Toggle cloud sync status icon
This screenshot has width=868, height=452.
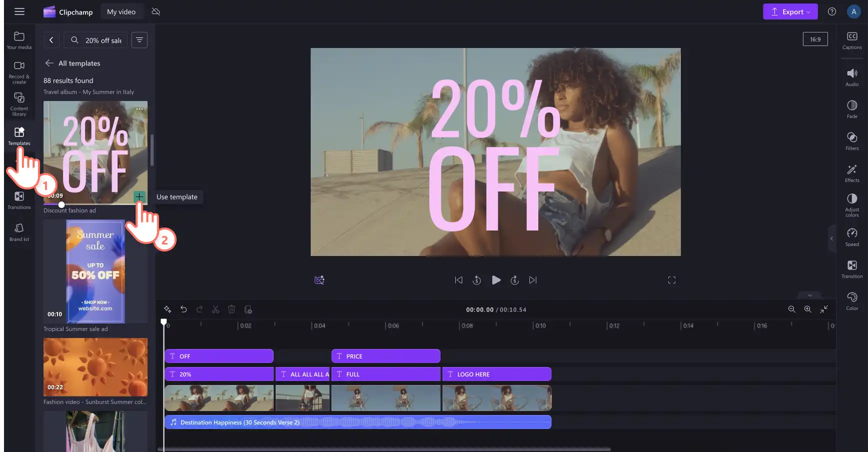(156, 11)
